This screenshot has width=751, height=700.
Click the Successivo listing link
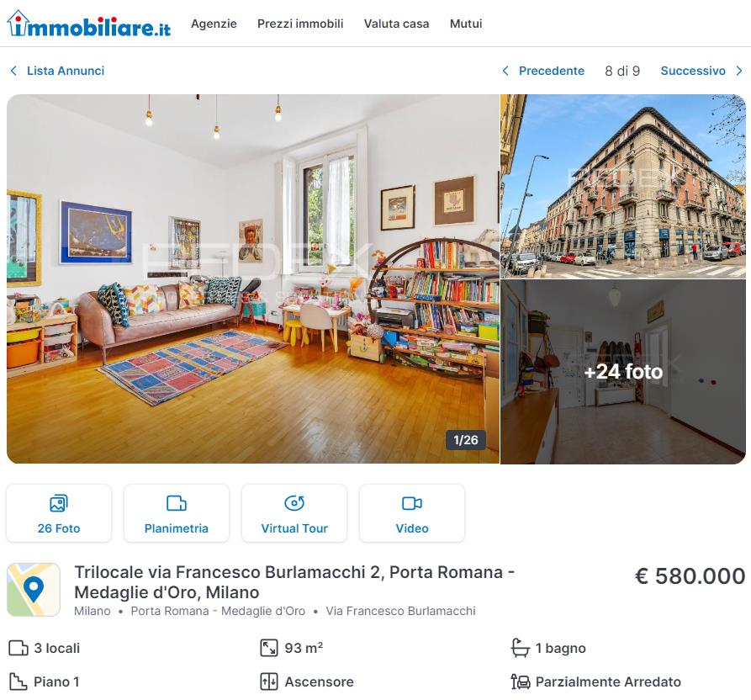693,71
